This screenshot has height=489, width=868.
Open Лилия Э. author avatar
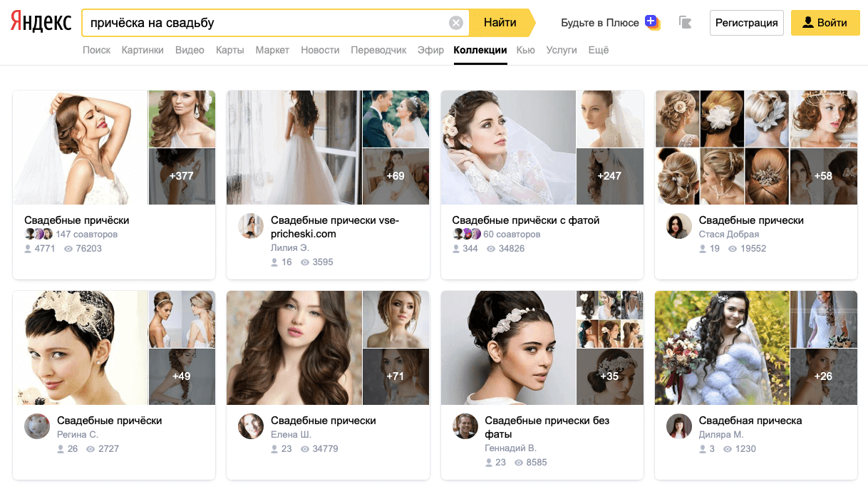[x=251, y=226]
